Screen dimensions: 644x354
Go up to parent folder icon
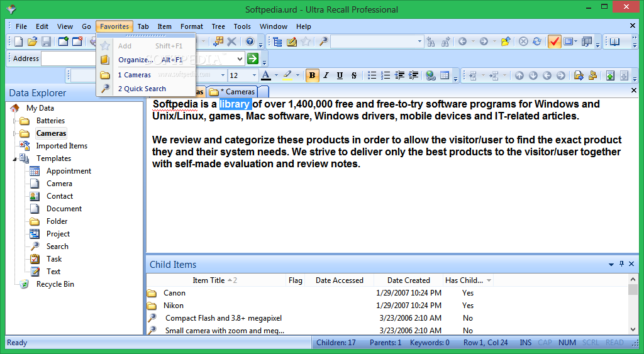pos(506,41)
